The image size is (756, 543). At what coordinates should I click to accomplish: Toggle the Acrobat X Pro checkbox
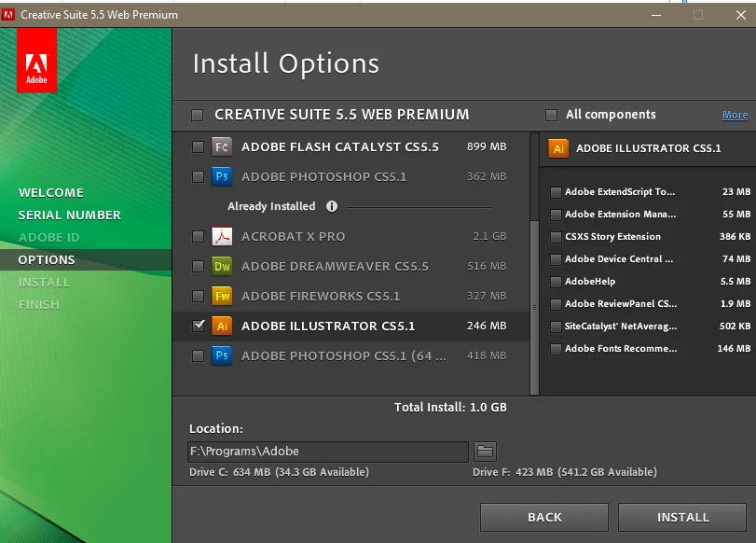coord(198,236)
